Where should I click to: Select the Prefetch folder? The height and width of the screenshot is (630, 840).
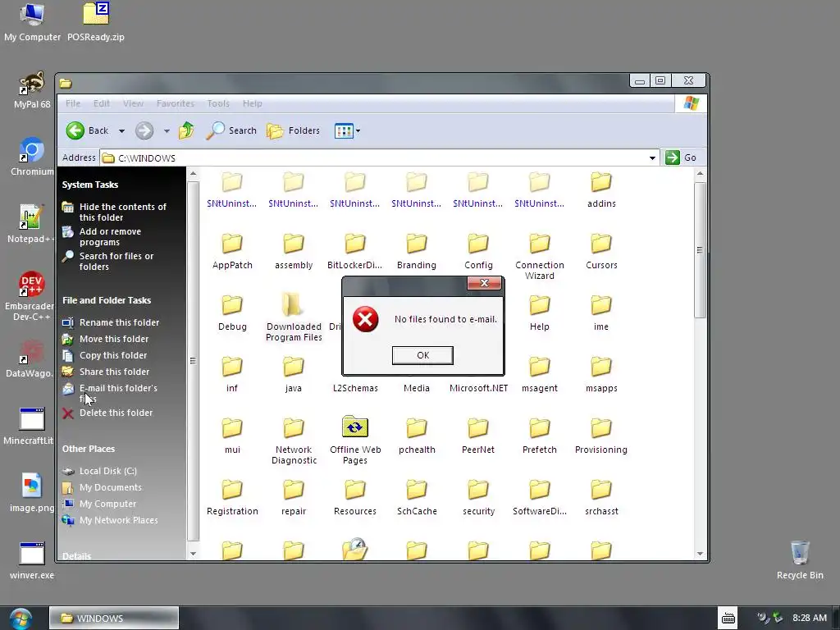tap(540, 436)
